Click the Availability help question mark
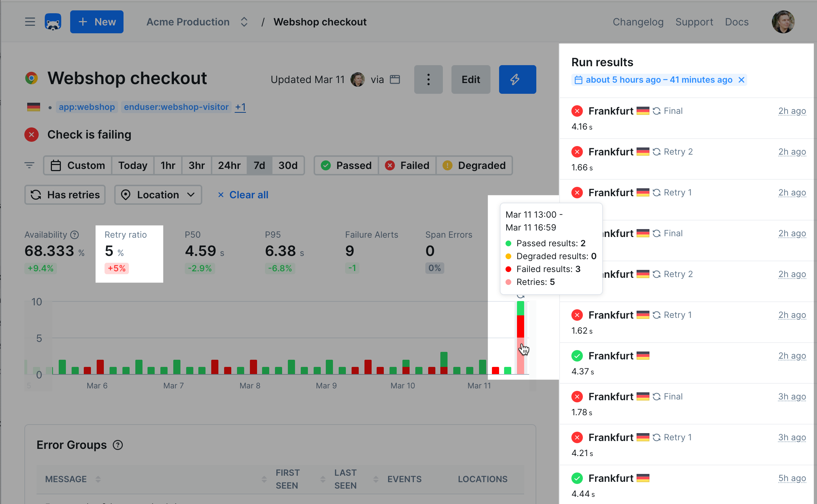Image resolution: width=817 pixels, height=504 pixels. coord(74,235)
